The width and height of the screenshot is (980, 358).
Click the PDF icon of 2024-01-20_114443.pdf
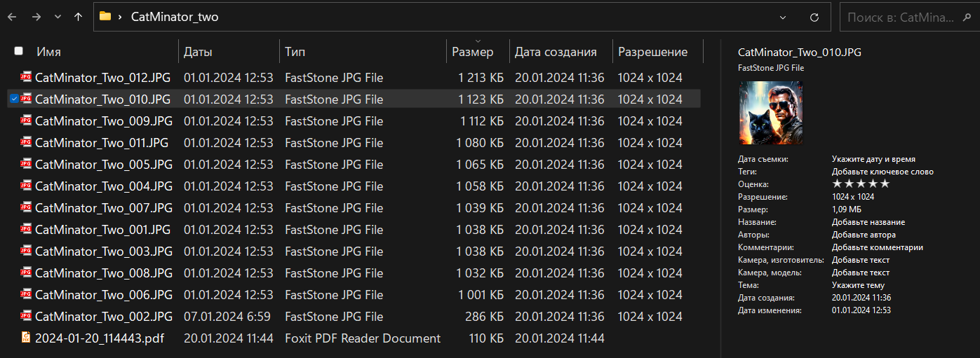click(x=26, y=338)
